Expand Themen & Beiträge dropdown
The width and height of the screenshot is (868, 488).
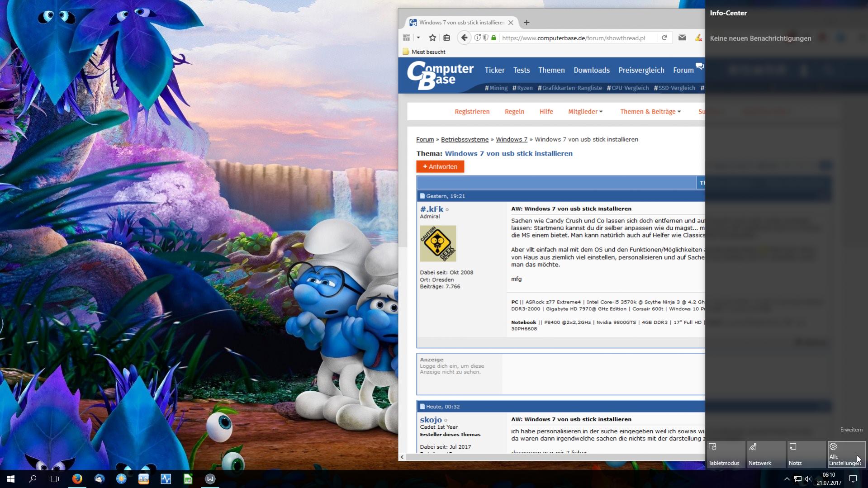coord(650,112)
